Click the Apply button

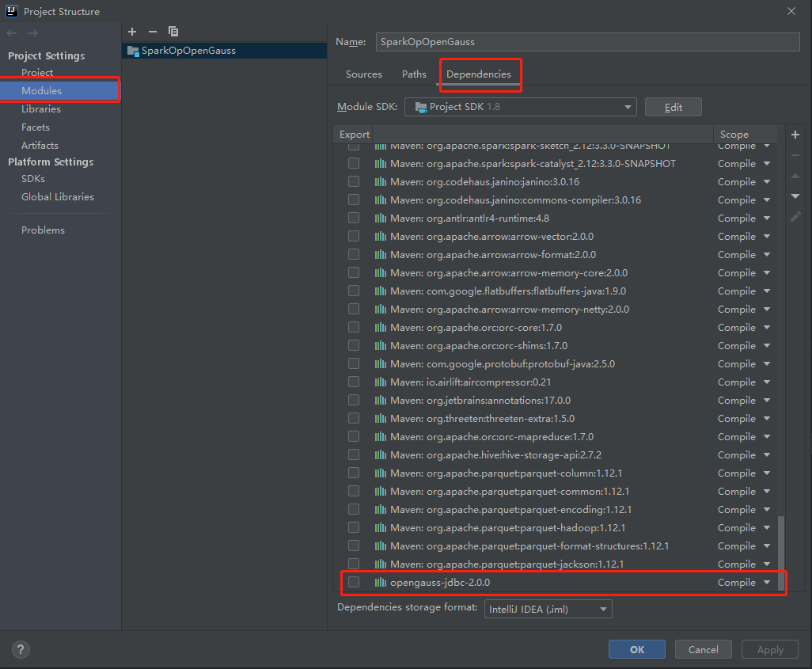770,649
